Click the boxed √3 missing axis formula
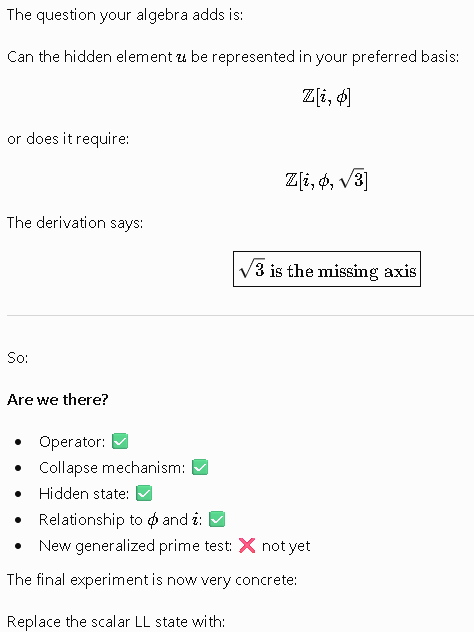This screenshot has height=632, width=474. [x=327, y=269]
